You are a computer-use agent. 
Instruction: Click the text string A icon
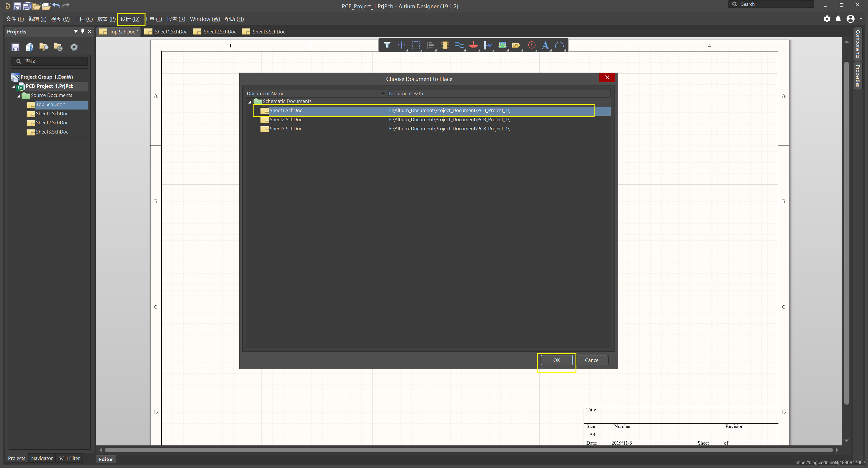(545, 45)
